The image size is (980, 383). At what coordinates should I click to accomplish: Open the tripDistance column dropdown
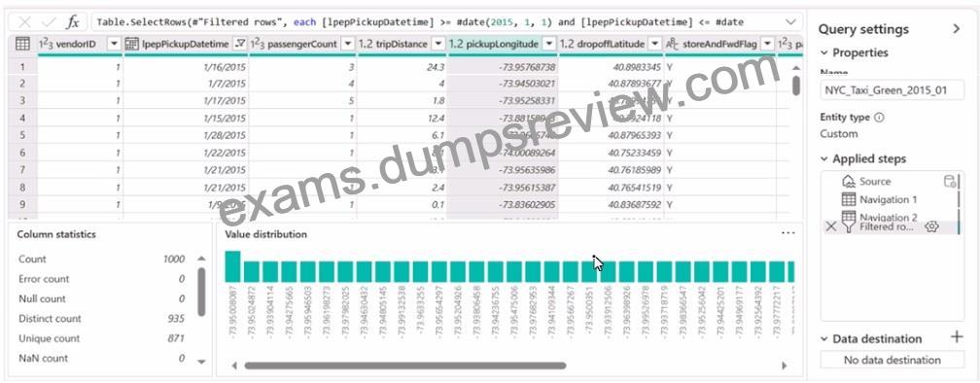(438, 44)
